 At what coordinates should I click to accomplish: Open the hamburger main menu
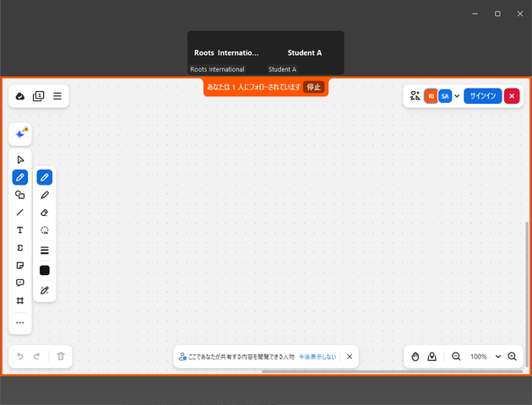(57, 96)
